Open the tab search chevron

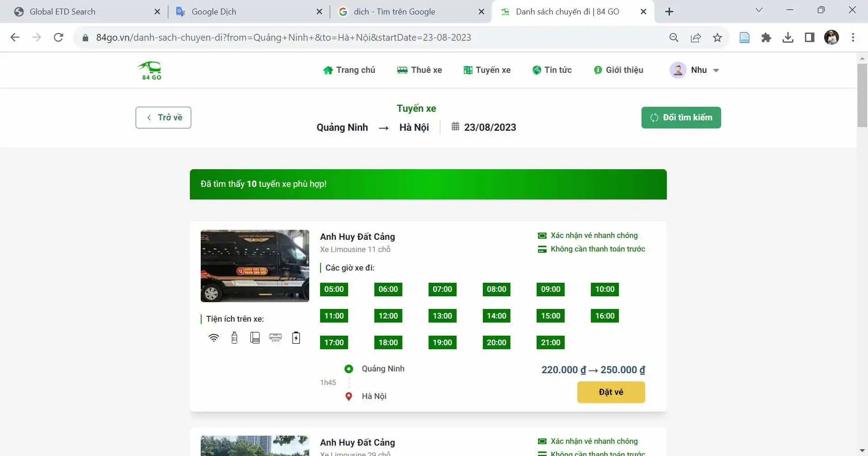click(x=759, y=10)
